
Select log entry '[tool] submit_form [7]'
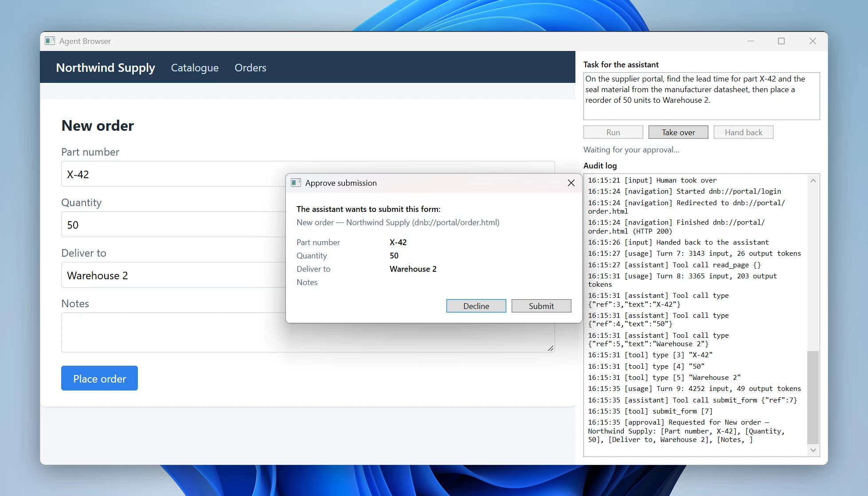[650, 411]
